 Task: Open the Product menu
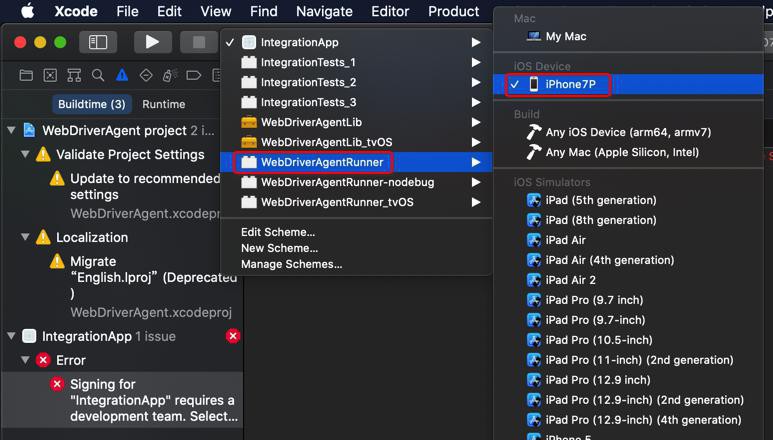pyautogui.click(x=453, y=11)
